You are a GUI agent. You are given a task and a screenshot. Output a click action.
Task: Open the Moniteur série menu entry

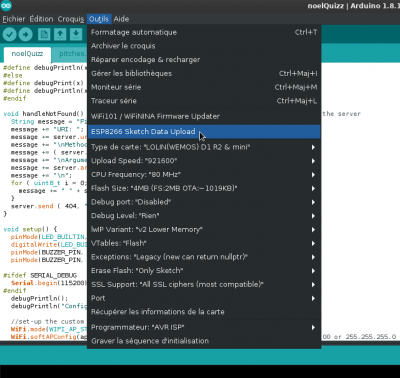tap(204, 87)
